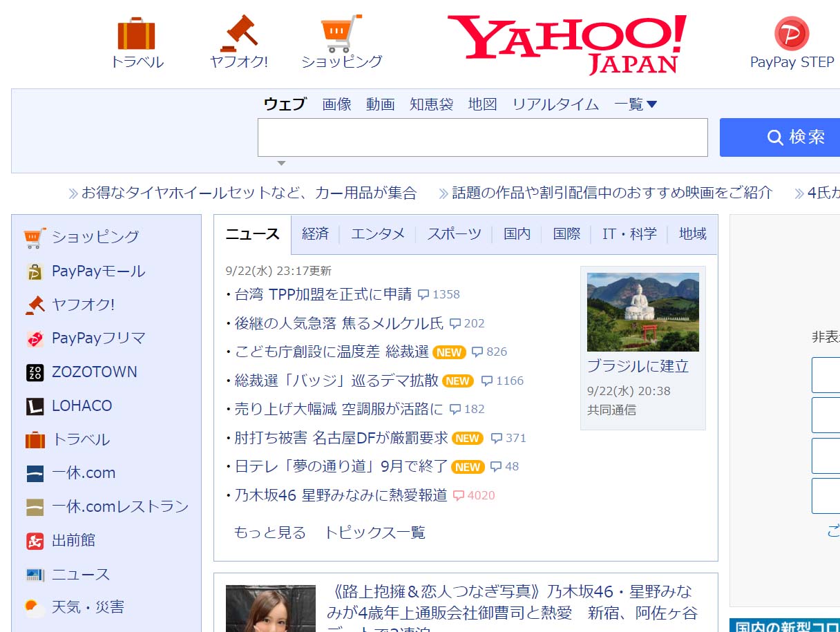Click inside the web search input field
The height and width of the screenshot is (632, 840).
(483, 137)
